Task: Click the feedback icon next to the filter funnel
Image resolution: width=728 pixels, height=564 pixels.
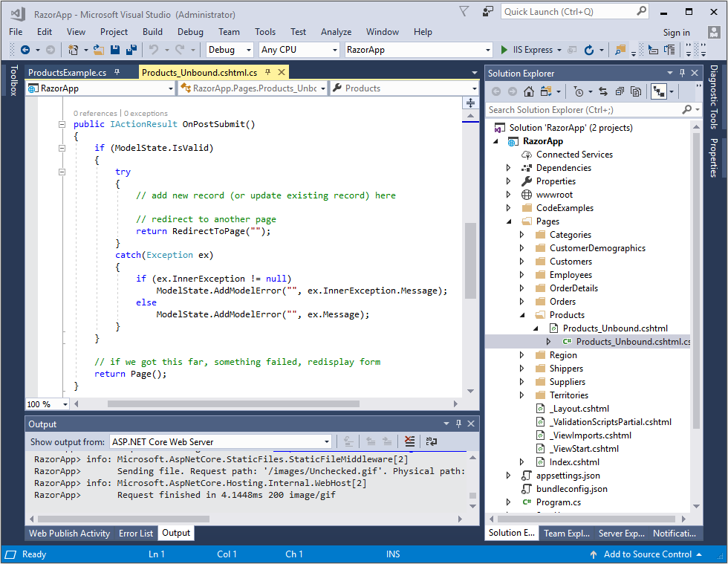Action: point(487,12)
